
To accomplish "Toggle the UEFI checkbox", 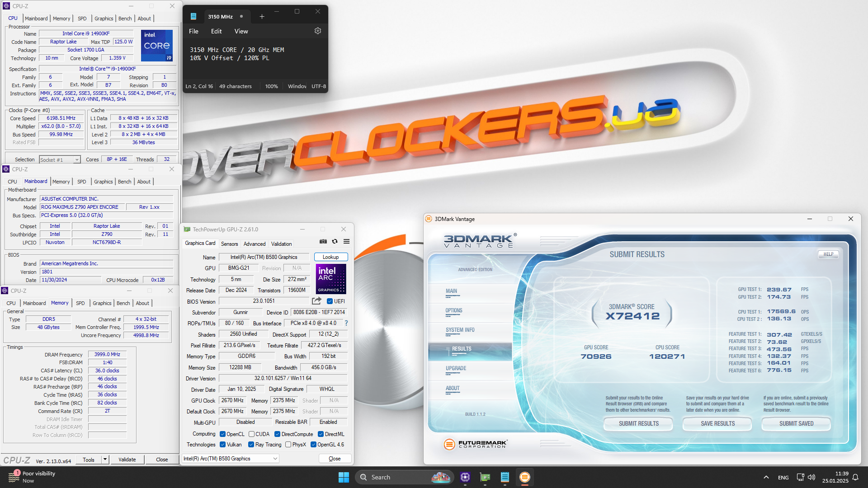I will point(330,301).
